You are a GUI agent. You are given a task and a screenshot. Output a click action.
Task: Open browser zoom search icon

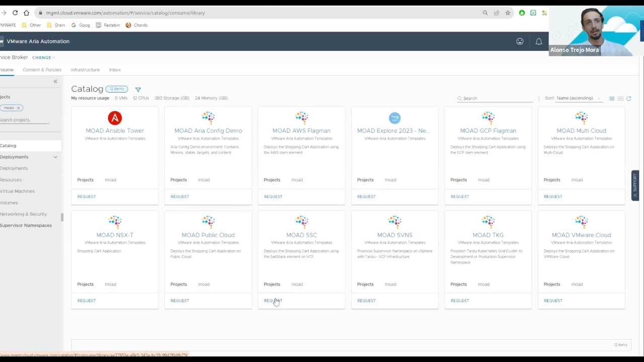[x=485, y=13]
